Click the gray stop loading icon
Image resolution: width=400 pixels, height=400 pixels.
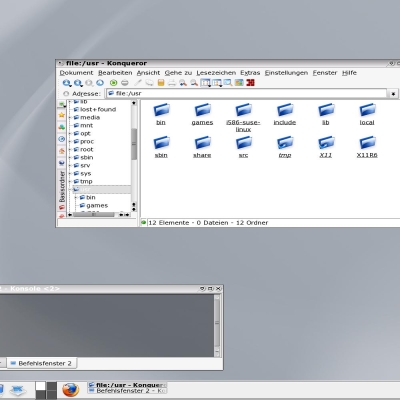tap(125, 83)
